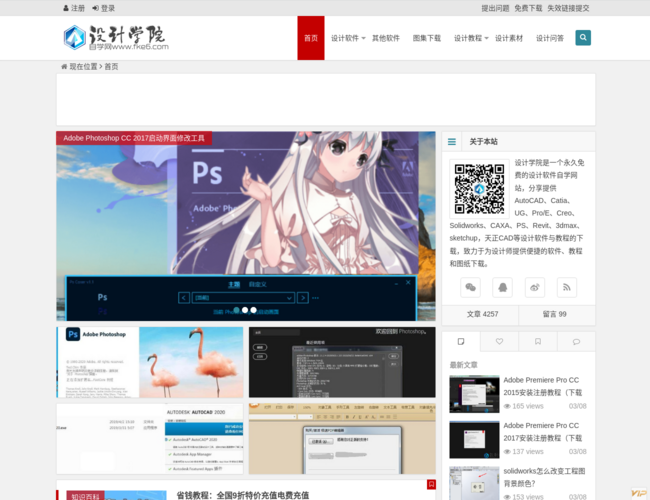Click solidworks article thumbnail in sidebar
The width and height of the screenshot is (650, 500).
click(x=474, y=483)
